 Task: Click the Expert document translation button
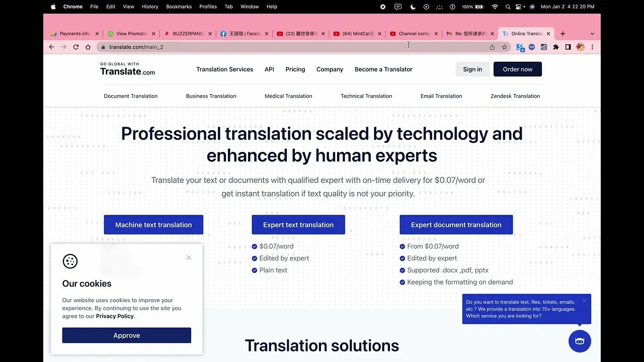[456, 225]
